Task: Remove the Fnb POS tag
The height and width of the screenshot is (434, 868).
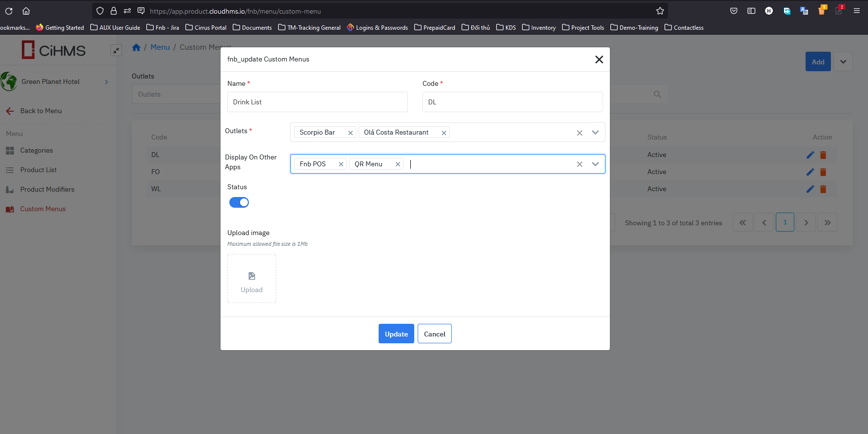Action: (341, 164)
